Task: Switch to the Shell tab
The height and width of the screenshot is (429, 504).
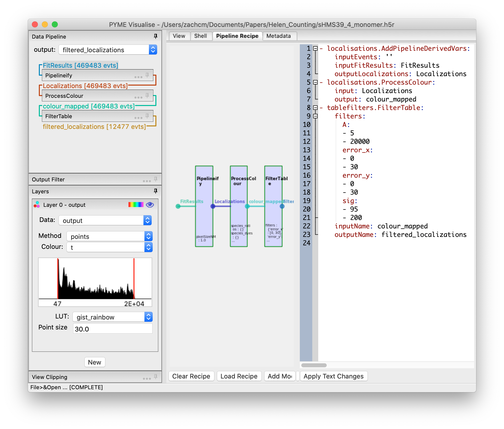Action: coord(201,36)
